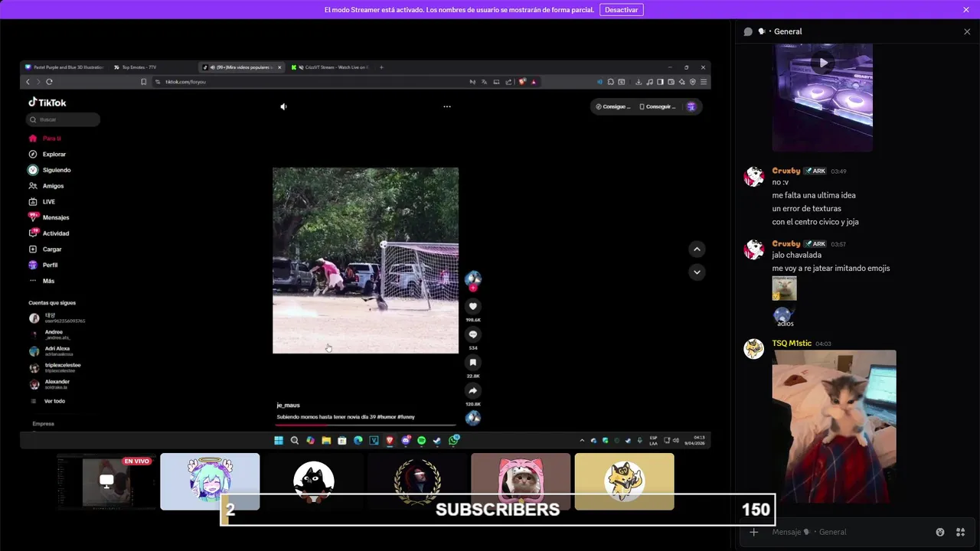Open Spotify from streamed taskbar

point(421,440)
